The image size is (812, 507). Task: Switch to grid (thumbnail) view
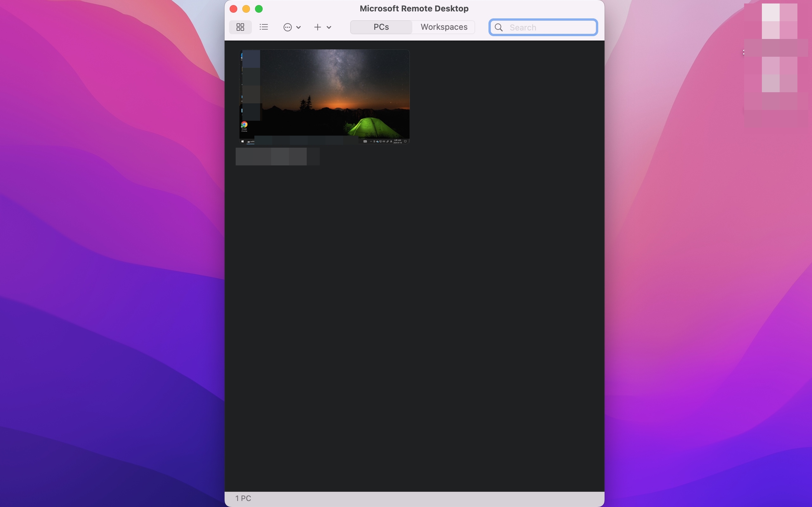[240, 27]
